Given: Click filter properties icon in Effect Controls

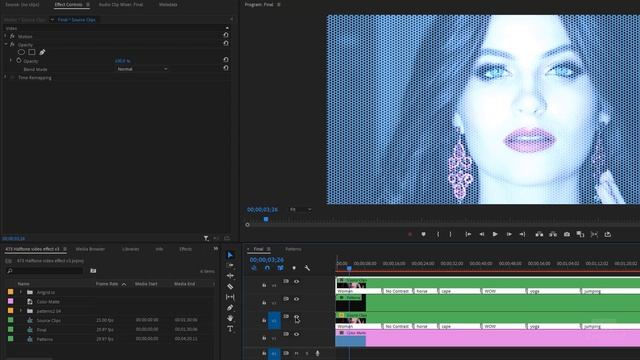Looking at the screenshot, I should tap(206, 238).
